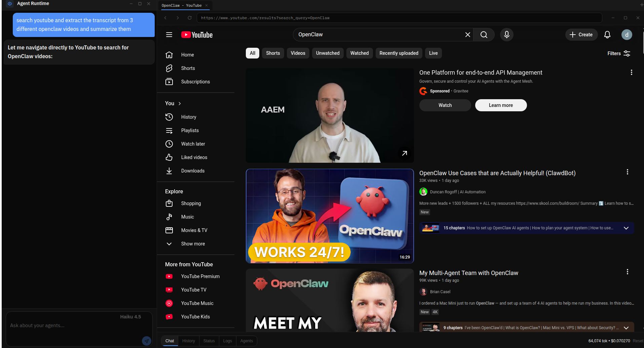Clear the search box with X icon
Viewport: 644px width, 348px height.
pos(467,35)
